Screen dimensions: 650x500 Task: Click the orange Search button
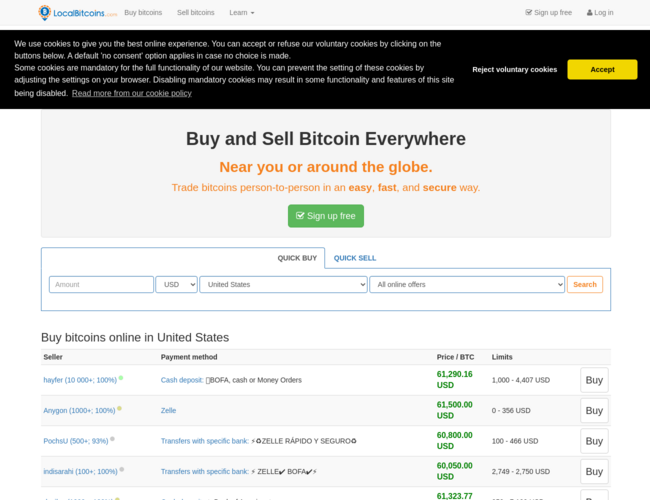coord(585,284)
